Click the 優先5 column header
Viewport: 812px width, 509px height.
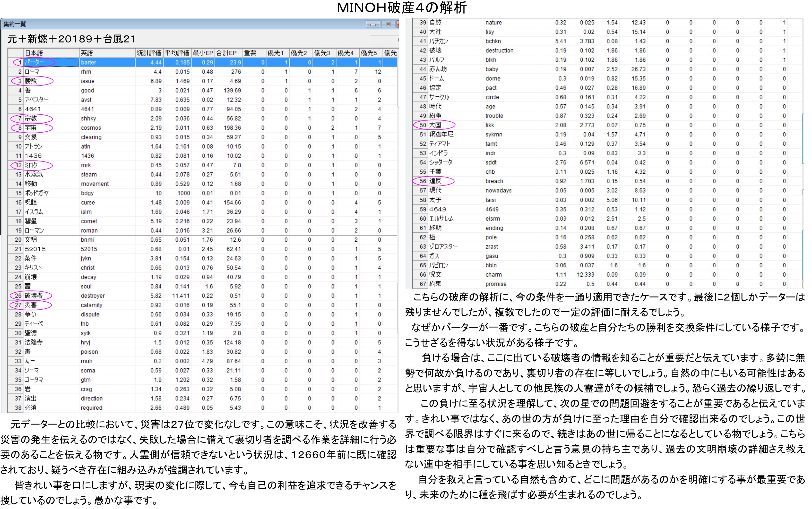[x=370, y=53]
